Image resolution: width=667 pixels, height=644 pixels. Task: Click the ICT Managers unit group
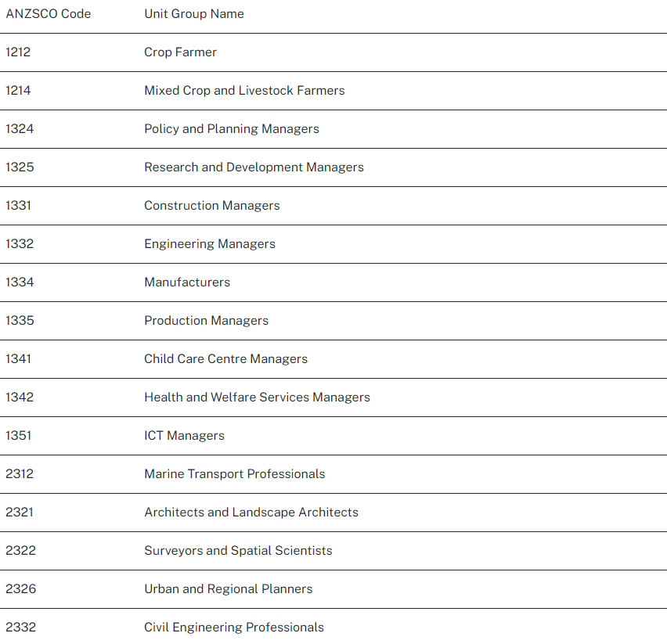184,436
